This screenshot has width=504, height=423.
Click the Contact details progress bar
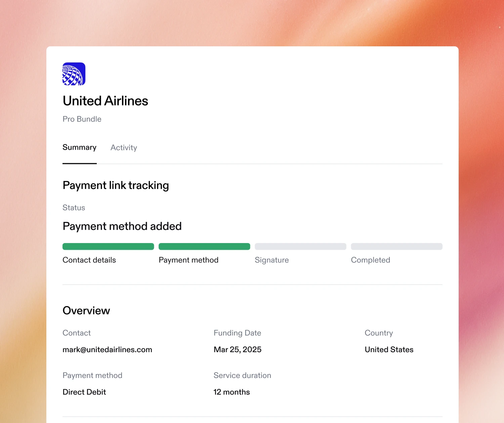[x=108, y=246]
